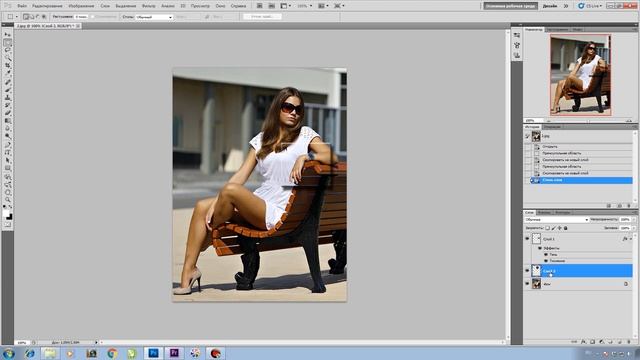Viewport: 640px width, 360px height.
Task: Open the CS Live dropdown
Action: tap(590, 6)
